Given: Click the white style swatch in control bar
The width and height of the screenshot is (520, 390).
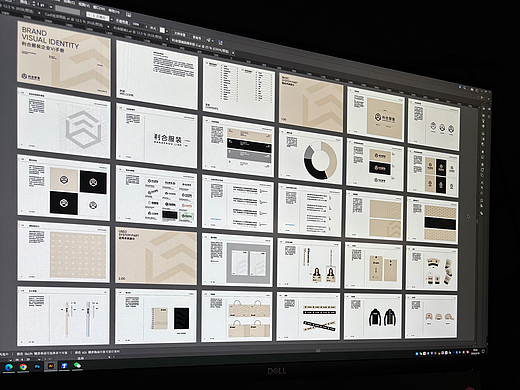Looking at the screenshot, I should 162,30.
